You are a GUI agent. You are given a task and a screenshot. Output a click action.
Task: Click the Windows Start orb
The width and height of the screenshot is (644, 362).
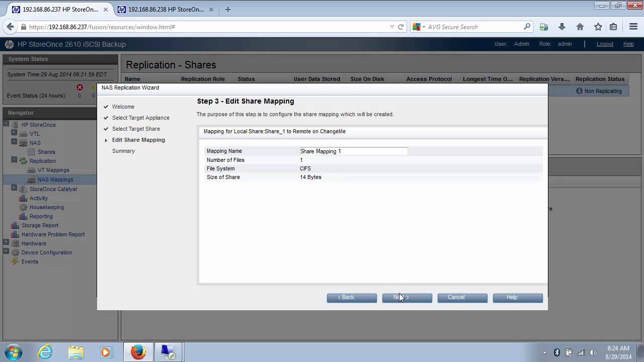14,352
